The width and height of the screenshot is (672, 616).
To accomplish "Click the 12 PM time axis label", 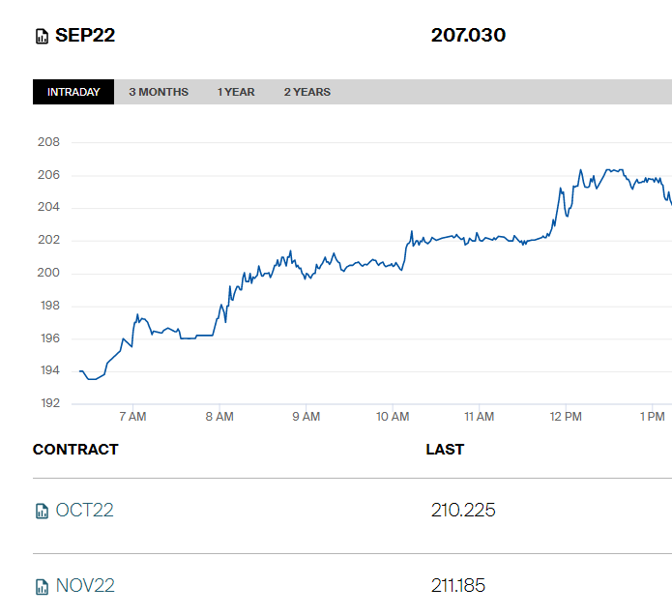I will pos(566,417).
